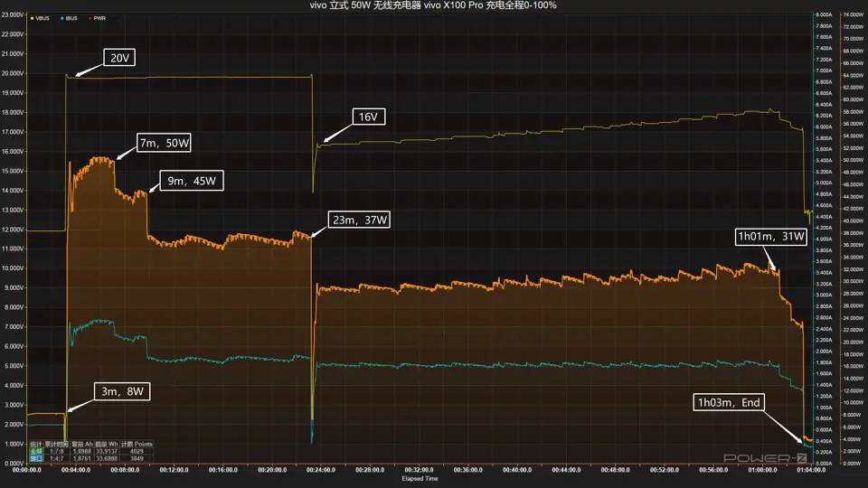Image resolution: width=868 pixels, height=488 pixels.
Task: Toggle the PWR legend entry
Action: pyautogui.click(x=97, y=18)
